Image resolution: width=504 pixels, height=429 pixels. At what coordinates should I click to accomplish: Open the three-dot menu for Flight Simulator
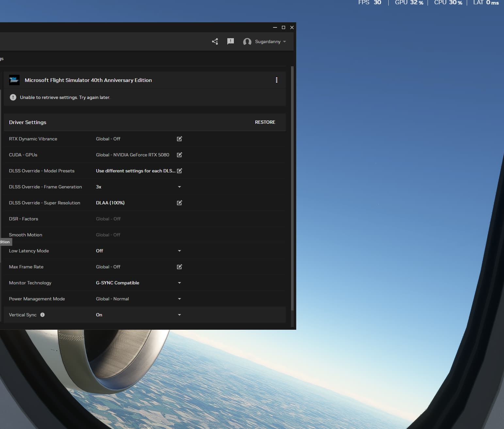coord(277,80)
